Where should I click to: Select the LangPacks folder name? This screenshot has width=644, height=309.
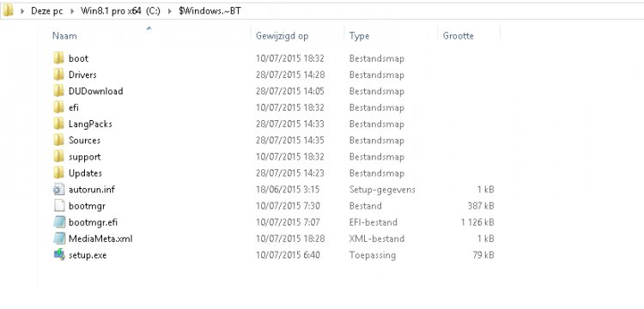(x=90, y=124)
